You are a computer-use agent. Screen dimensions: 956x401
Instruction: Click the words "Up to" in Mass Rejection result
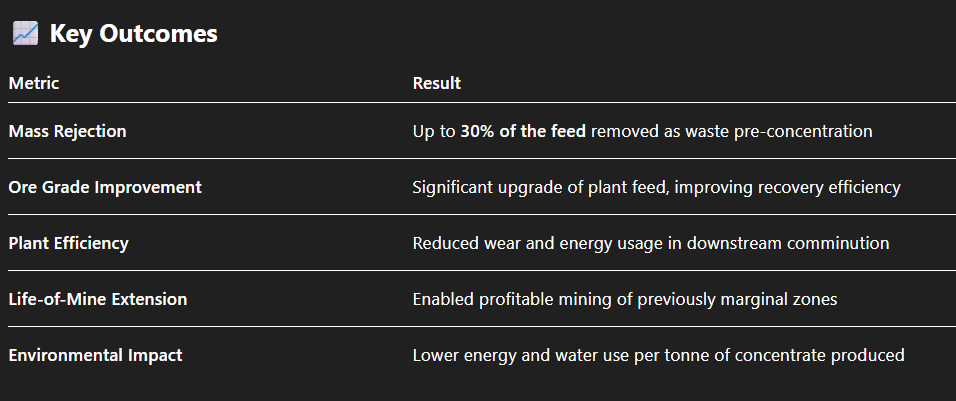pyautogui.click(x=434, y=131)
